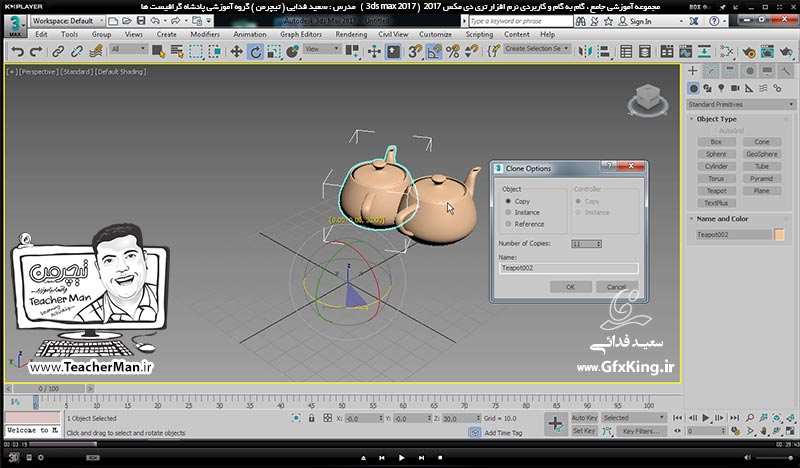Image resolution: width=800 pixels, height=468 pixels.
Task: Open the Customize menu
Action: (x=435, y=34)
